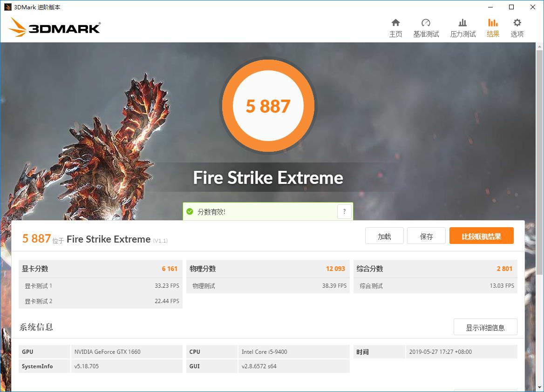Viewport: 544px width, 392px height.
Task: Click the Intel Core i5-9400 cell
Action: pos(294,352)
